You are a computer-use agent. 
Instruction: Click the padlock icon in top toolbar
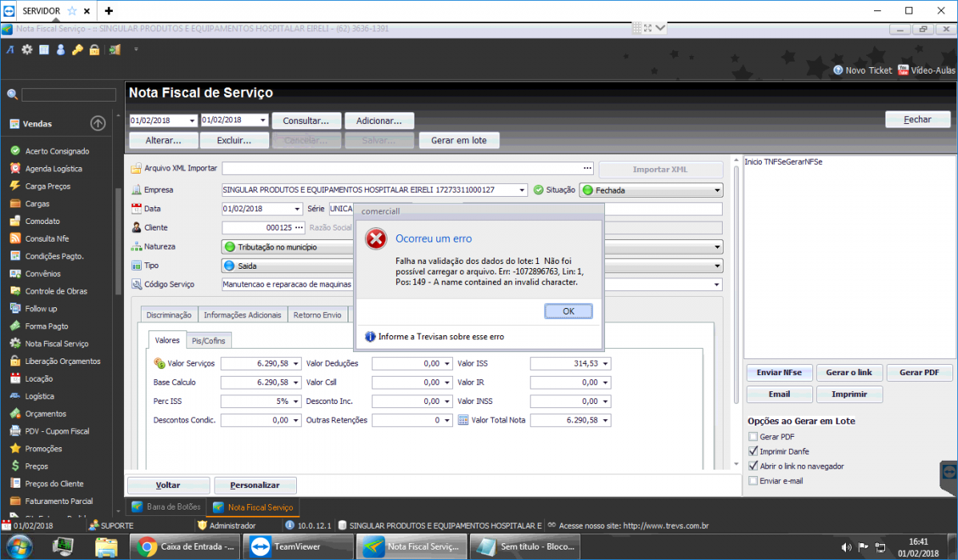click(x=94, y=50)
